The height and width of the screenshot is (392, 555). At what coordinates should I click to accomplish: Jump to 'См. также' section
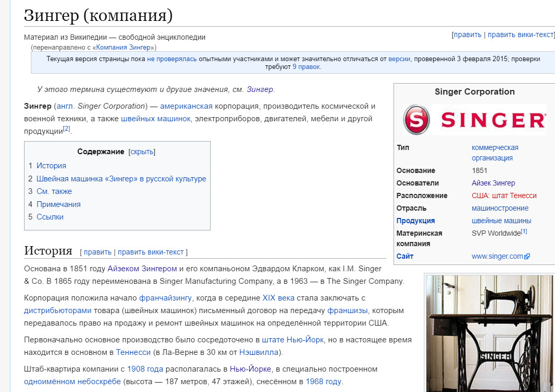pos(54,191)
